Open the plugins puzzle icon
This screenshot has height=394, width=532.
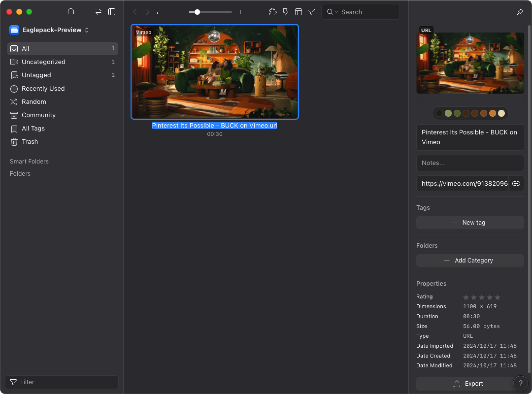click(273, 12)
